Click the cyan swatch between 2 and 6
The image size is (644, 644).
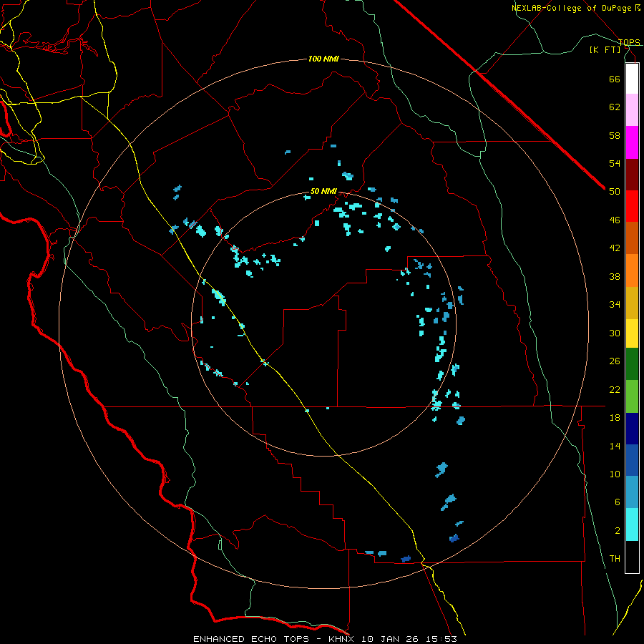(632, 525)
